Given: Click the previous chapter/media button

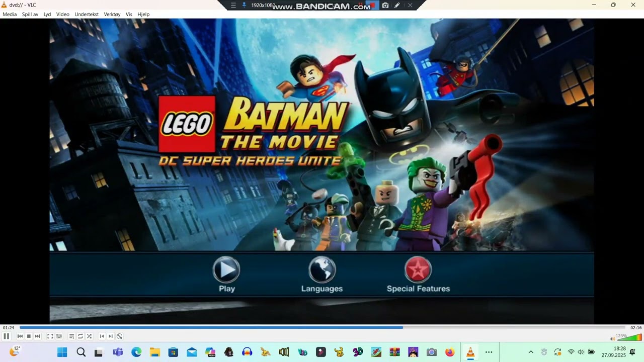Looking at the screenshot, I should click(20, 336).
